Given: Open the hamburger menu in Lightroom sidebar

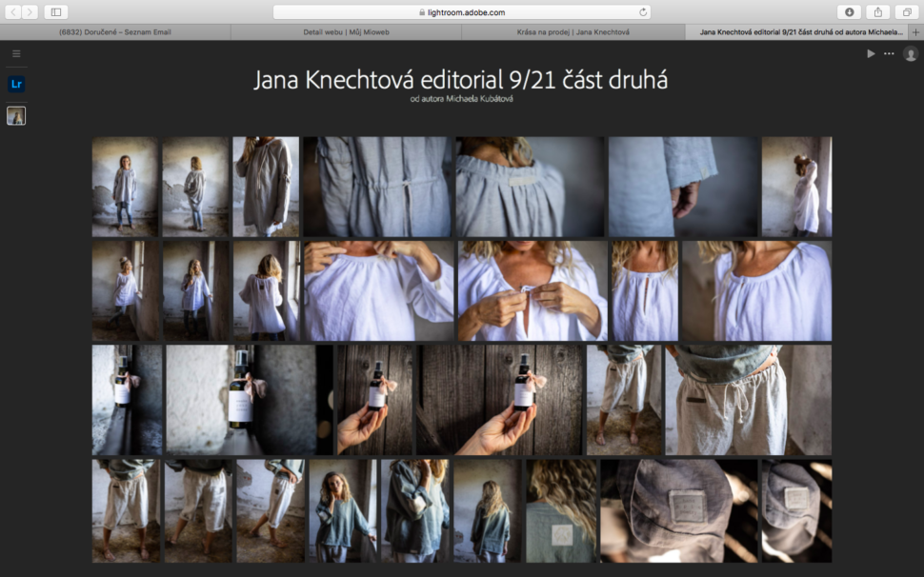Looking at the screenshot, I should pyautogui.click(x=16, y=53).
